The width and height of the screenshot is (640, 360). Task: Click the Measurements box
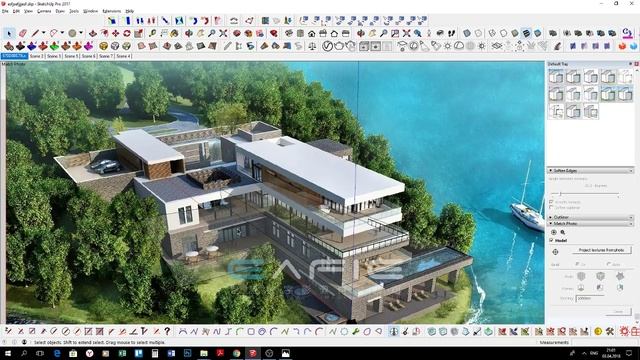(x=603, y=342)
